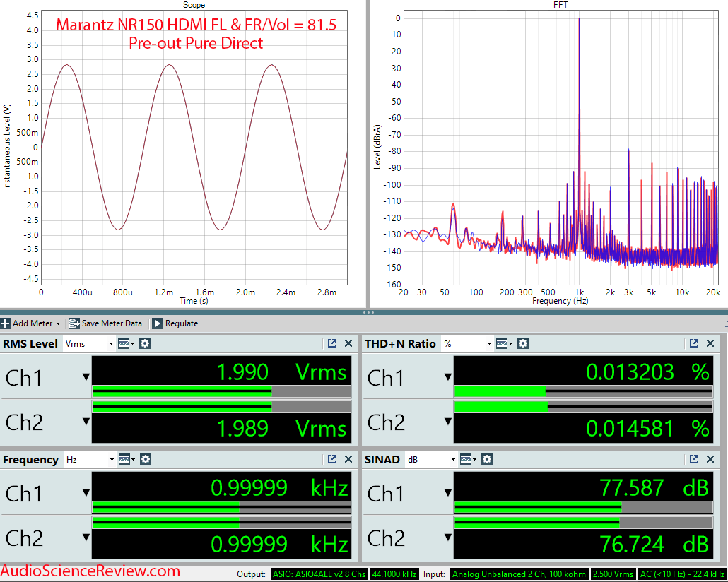Click THD+N Ch1 reading 0.013203 %
Screen dimensions: 728x582
647,372
